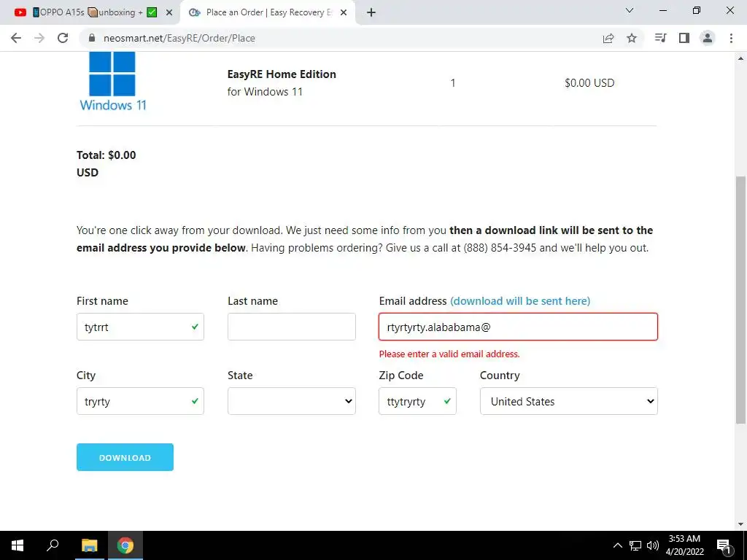The image size is (747, 560).
Task: Click the empty Last name field
Action: [x=292, y=327]
